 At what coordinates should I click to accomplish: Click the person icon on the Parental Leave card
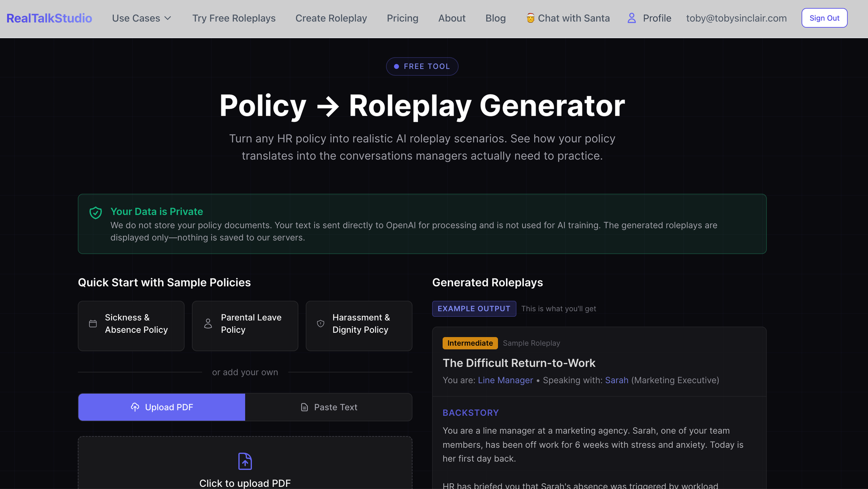coord(208,324)
